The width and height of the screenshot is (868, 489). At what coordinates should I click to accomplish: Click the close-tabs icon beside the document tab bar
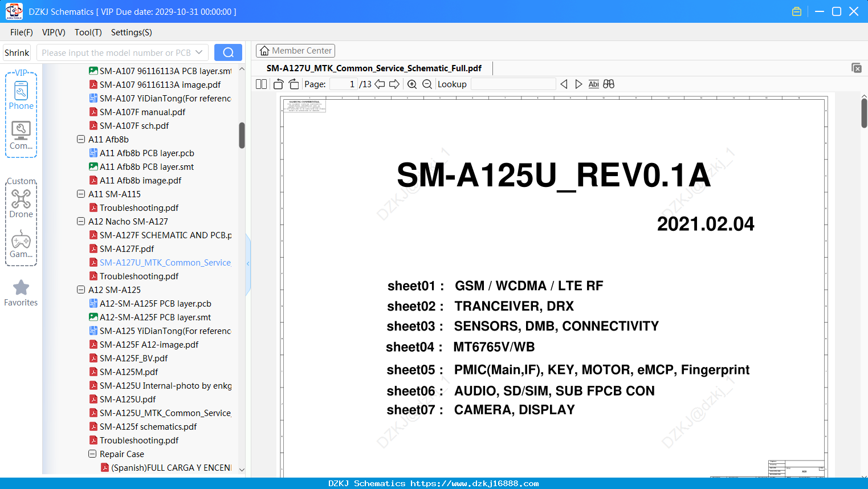[x=857, y=68]
